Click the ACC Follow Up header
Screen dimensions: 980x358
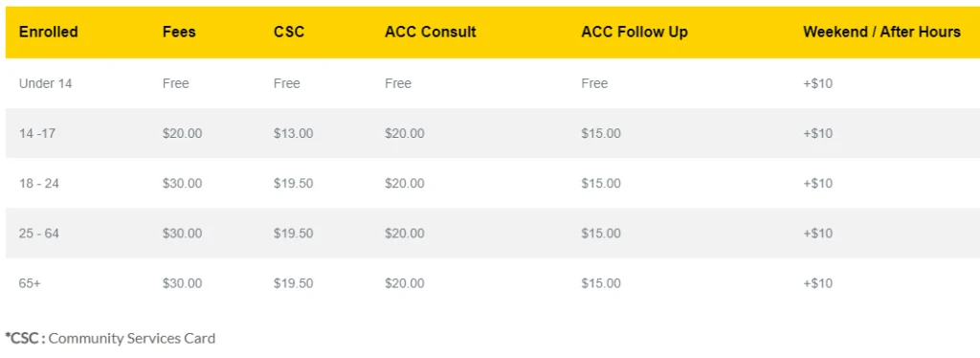[x=634, y=32]
